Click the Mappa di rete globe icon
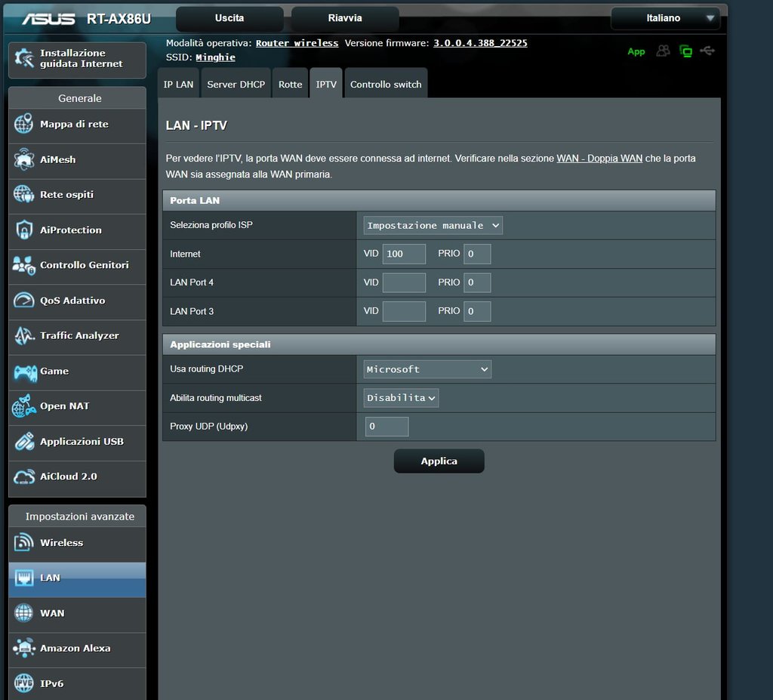773x700 pixels. (x=23, y=125)
